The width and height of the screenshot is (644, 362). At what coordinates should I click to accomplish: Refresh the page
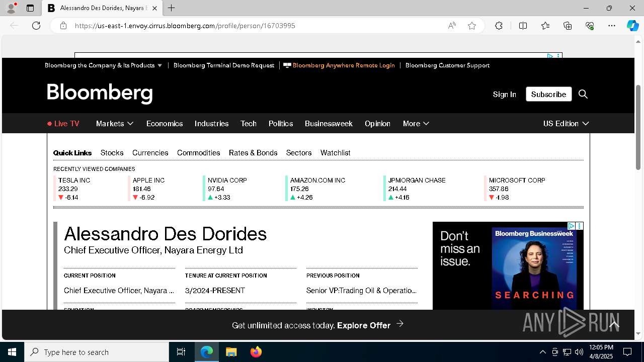point(36,26)
